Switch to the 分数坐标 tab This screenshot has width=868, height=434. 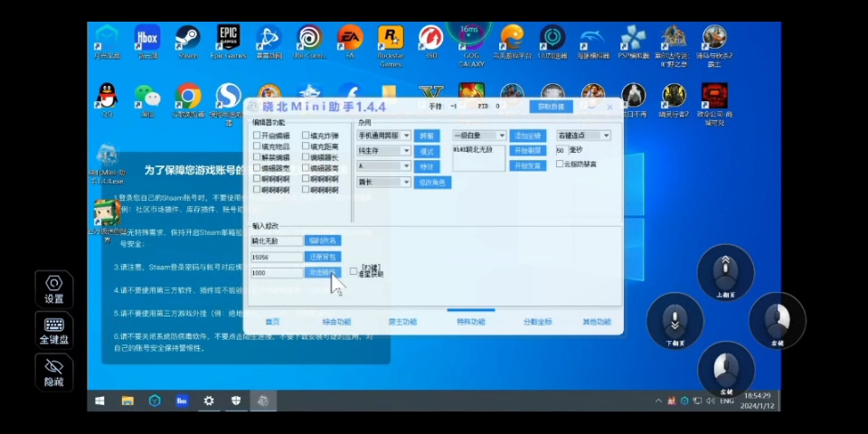[538, 322]
